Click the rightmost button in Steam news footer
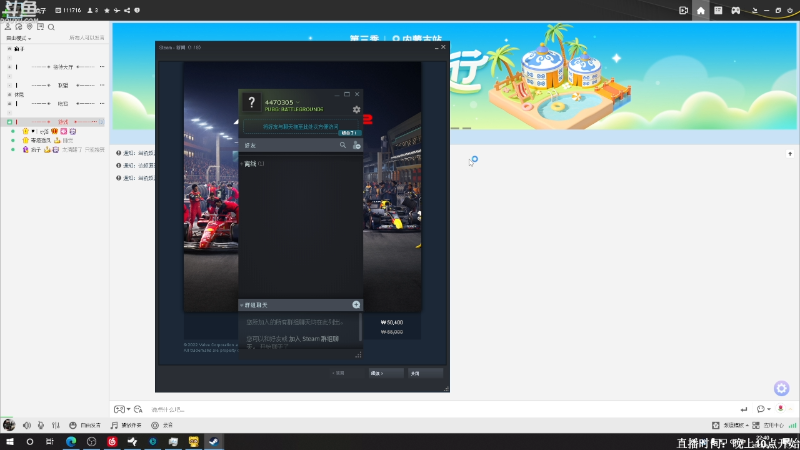This screenshot has width=800, height=450. click(425, 373)
